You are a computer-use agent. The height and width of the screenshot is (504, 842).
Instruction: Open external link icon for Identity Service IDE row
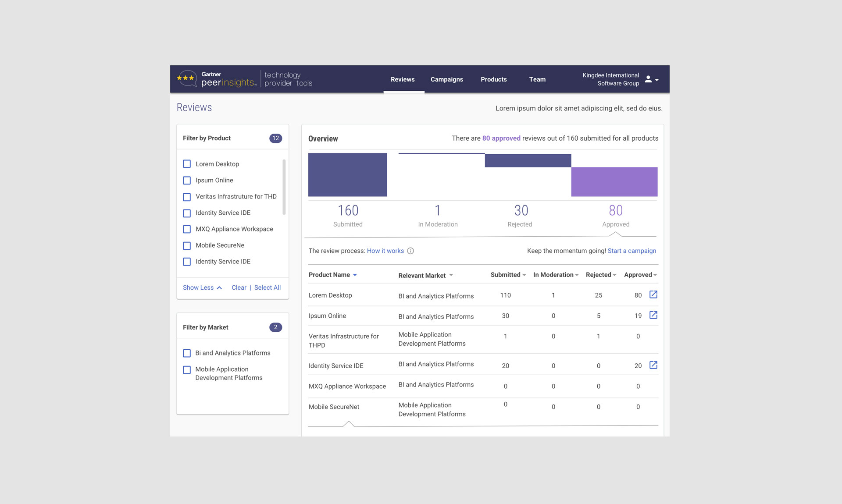(653, 365)
